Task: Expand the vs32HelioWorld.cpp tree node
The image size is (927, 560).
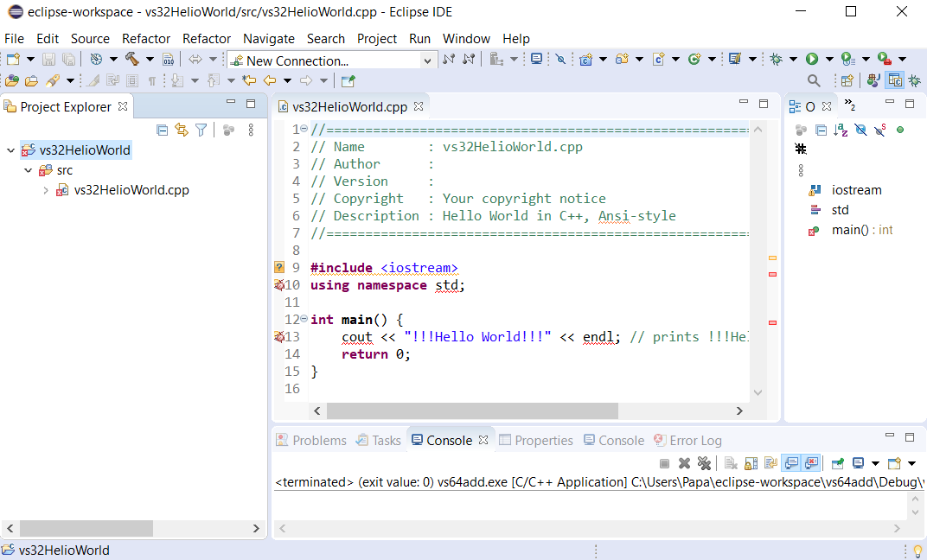Action: tap(46, 190)
